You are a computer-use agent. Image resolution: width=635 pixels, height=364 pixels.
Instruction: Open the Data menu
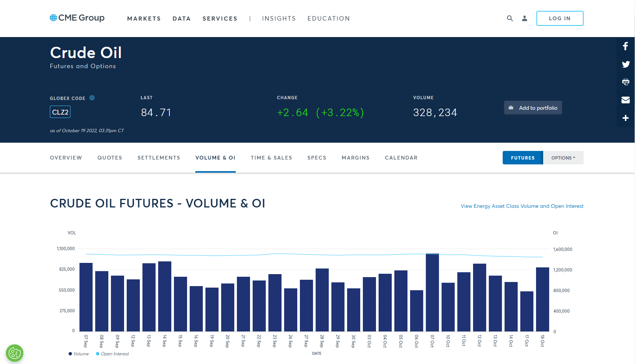[182, 18]
